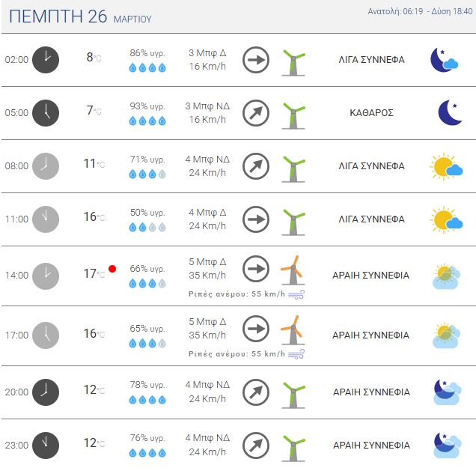Screen dimensions: 476x471
Task: Click the red dot beside 17°C
Action: click(x=112, y=268)
